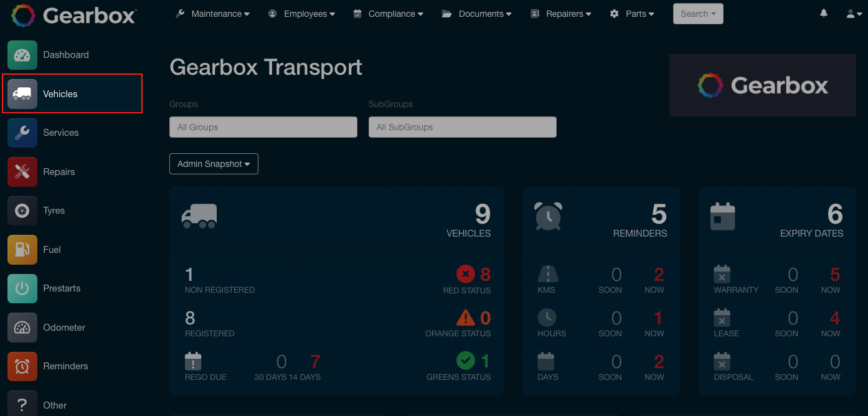Click the 9 Vehicles total count

coord(483,214)
